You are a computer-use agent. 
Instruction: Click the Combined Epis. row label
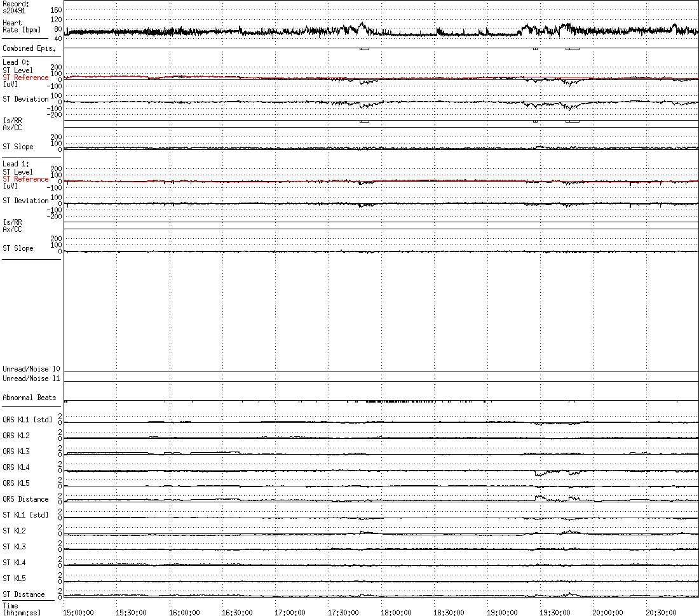[x=29, y=48]
